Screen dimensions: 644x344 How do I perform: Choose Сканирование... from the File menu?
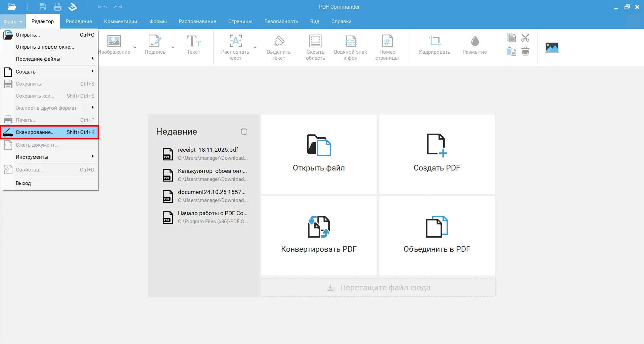tap(50, 132)
